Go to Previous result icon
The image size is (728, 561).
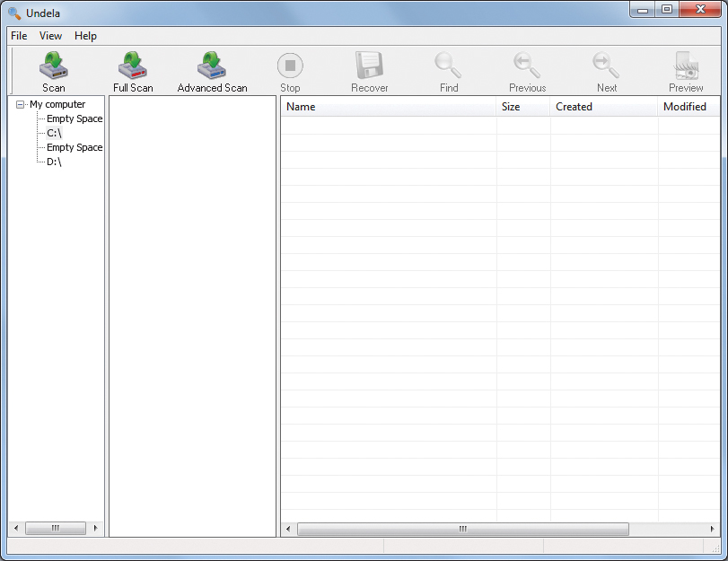tap(527, 66)
